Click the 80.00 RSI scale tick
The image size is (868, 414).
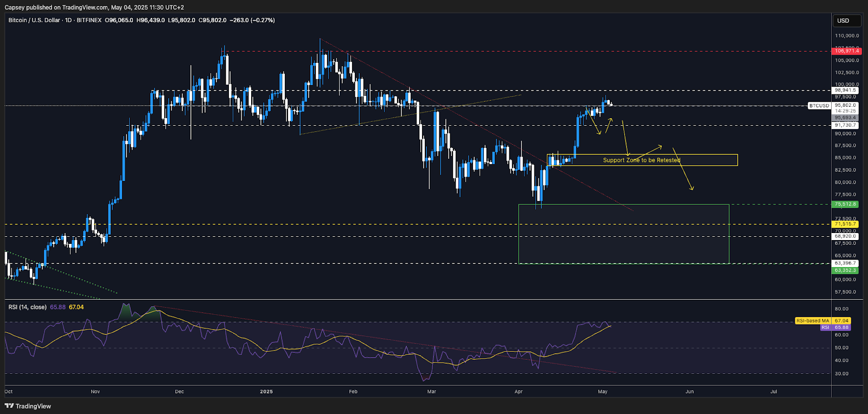(x=842, y=309)
